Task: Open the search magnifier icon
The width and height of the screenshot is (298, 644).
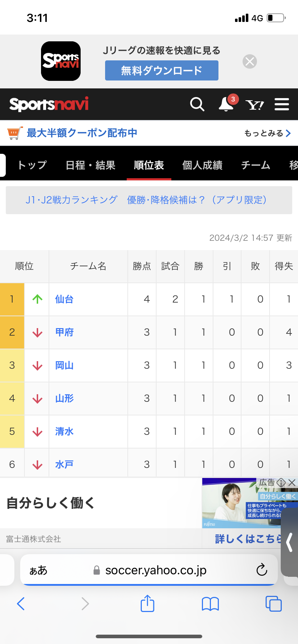Action: (197, 105)
